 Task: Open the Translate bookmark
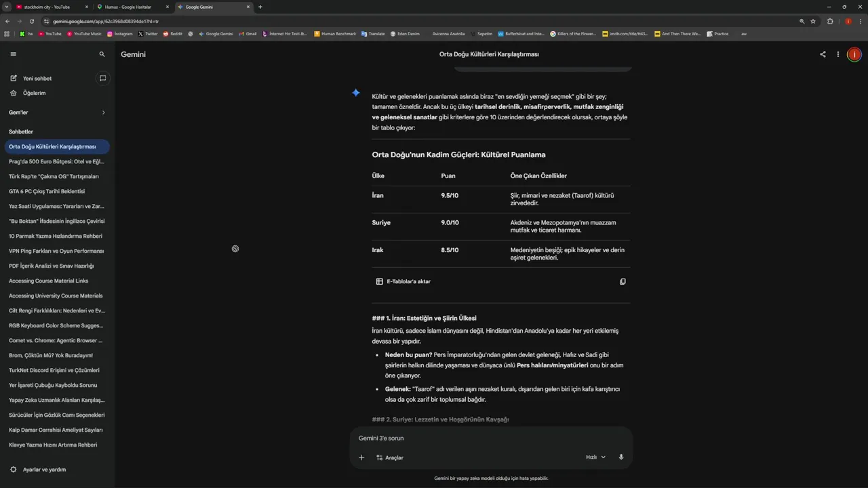tap(373, 33)
